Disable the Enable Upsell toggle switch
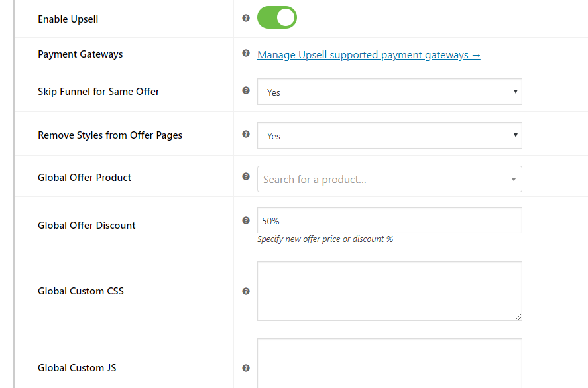 point(277,17)
